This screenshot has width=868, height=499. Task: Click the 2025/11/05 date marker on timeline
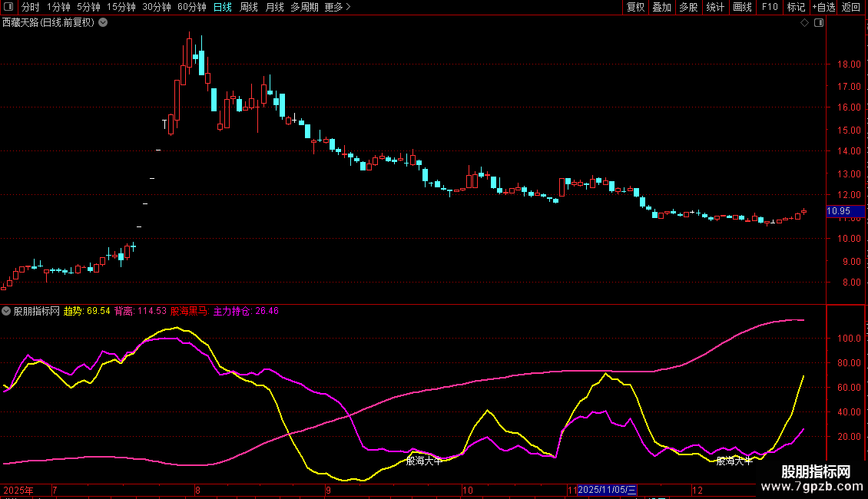(607, 490)
